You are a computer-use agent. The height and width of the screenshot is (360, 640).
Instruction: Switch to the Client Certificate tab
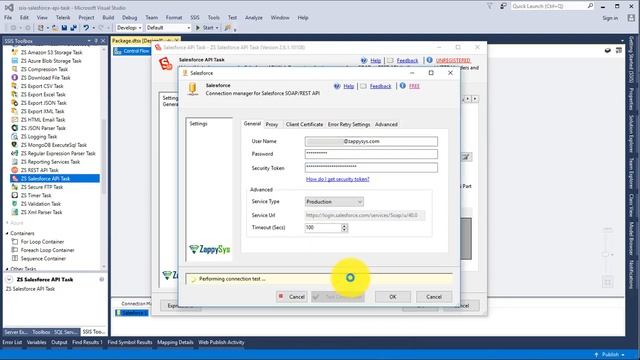pyautogui.click(x=304, y=124)
